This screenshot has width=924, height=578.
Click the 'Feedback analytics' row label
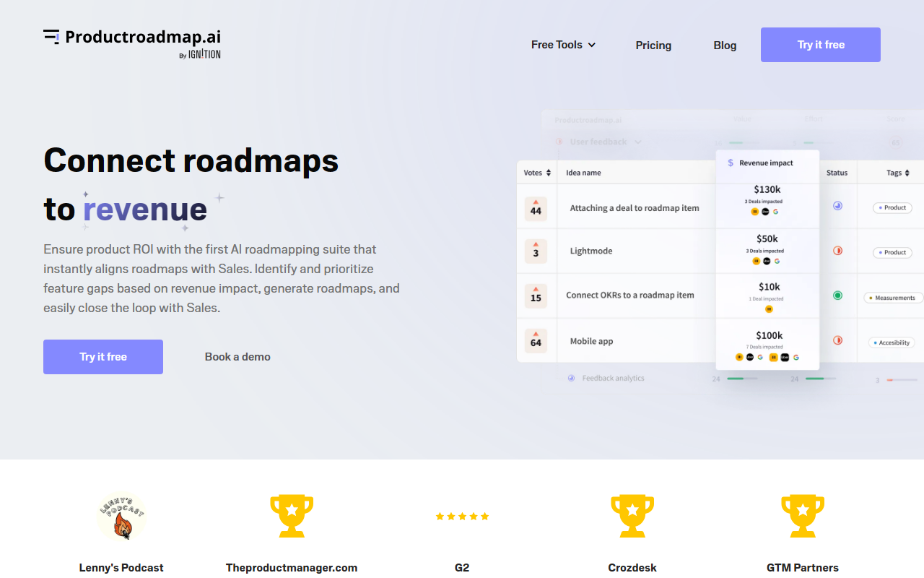tap(614, 378)
